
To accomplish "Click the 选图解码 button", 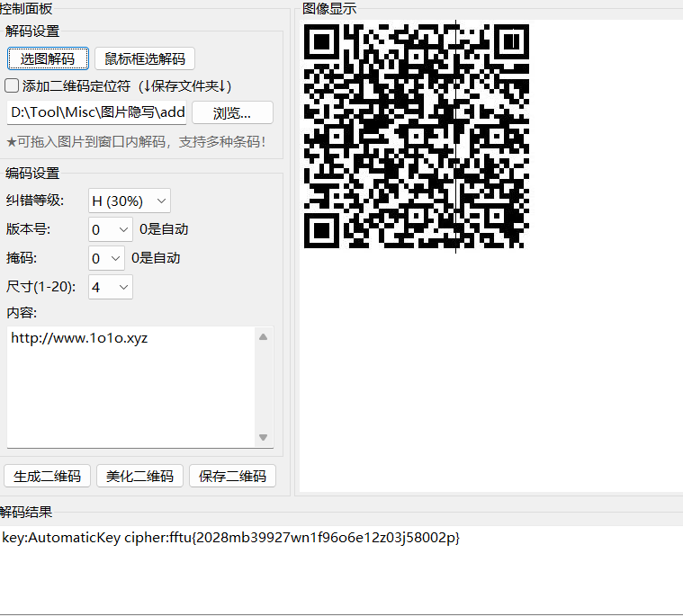I will (48, 58).
